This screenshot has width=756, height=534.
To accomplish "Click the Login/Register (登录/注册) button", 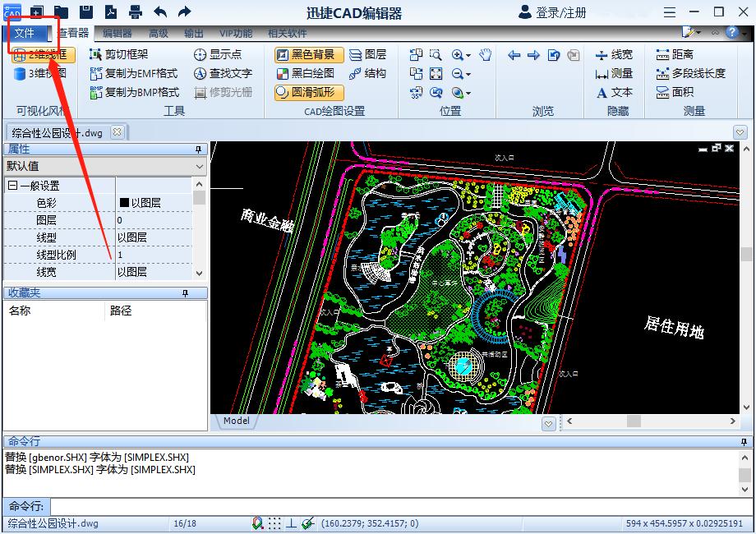I will [x=552, y=12].
